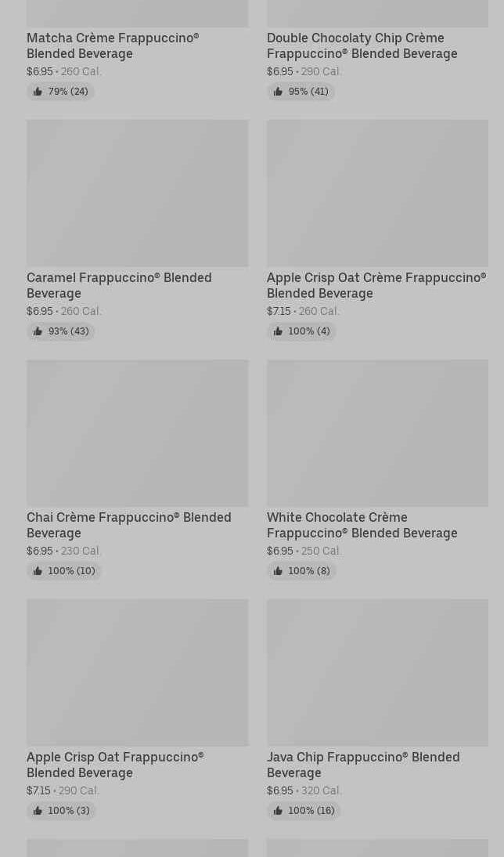Screen dimensions: 504x857
Task: Open Caramel Frappuccino product image
Action: pyautogui.click(x=137, y=193)
